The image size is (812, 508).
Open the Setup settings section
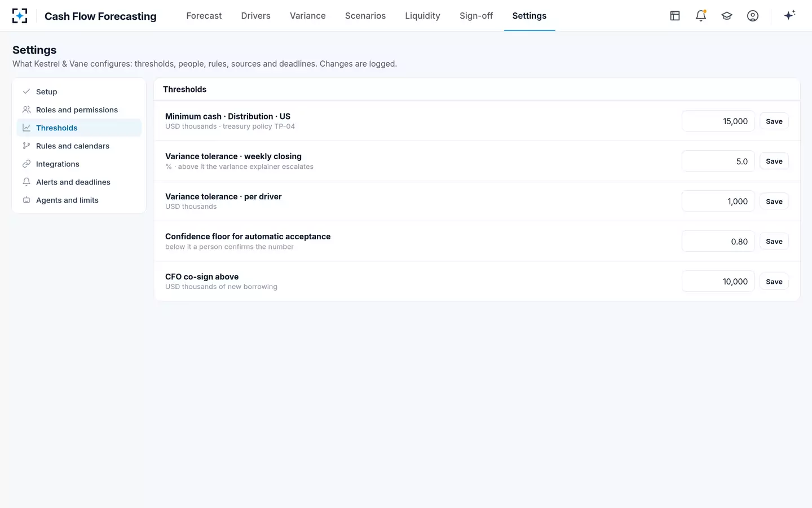click(x=79, y=91)
